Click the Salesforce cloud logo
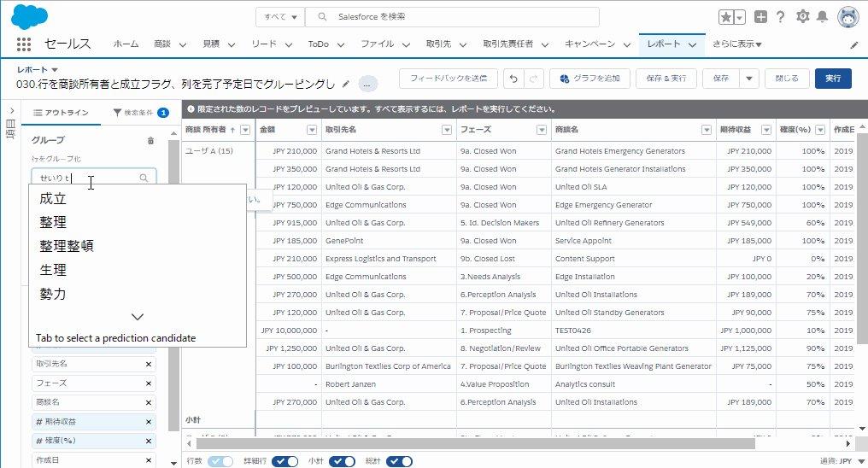The width and height of the screenshot is (868, 468). click(29, 16)
